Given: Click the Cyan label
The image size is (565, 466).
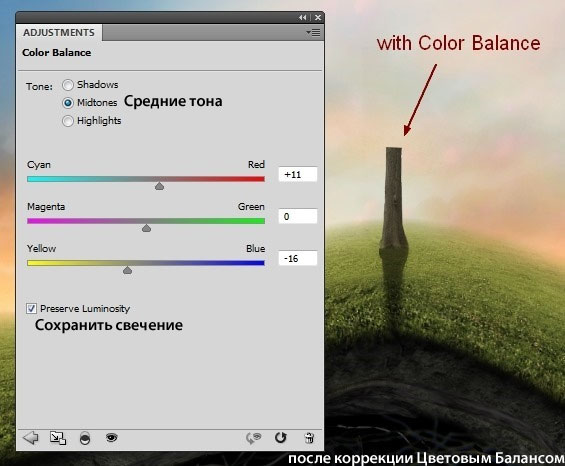Looking at the screenshot, I should 39,165.
